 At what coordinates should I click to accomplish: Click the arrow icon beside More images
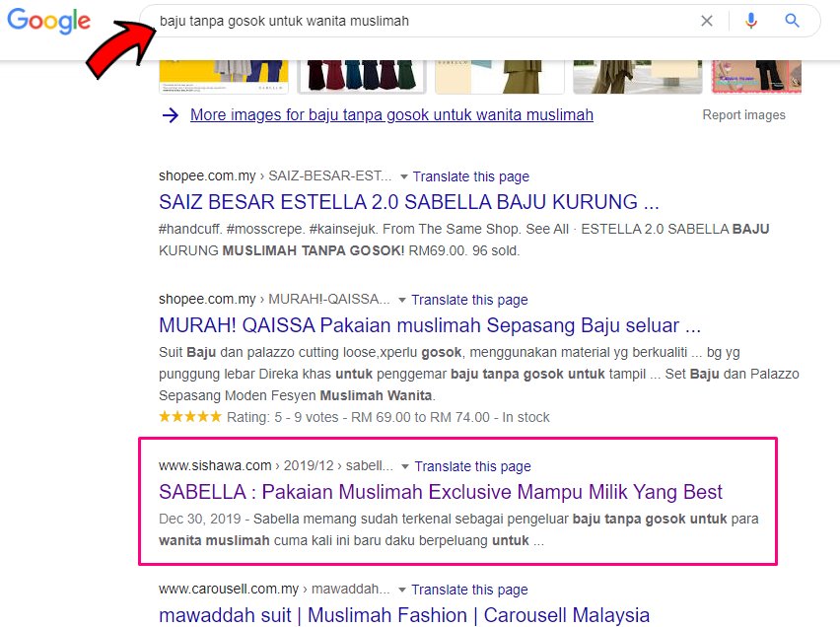click(170, 114)
